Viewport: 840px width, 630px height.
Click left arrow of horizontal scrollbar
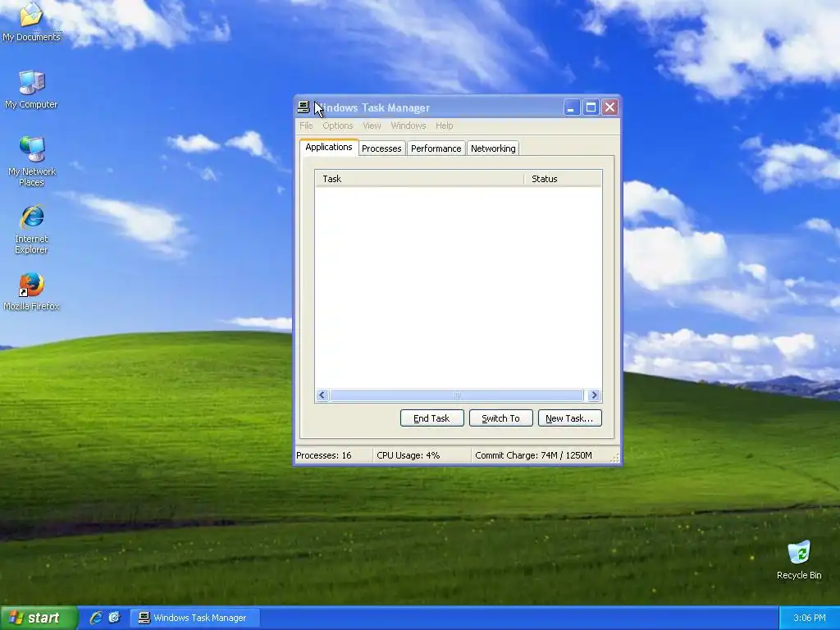[x=322, y=395]
